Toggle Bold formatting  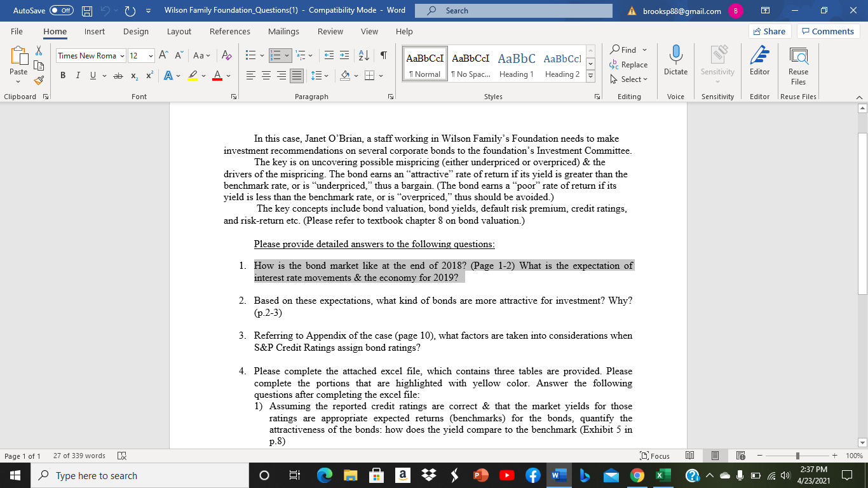pos(64,76)
